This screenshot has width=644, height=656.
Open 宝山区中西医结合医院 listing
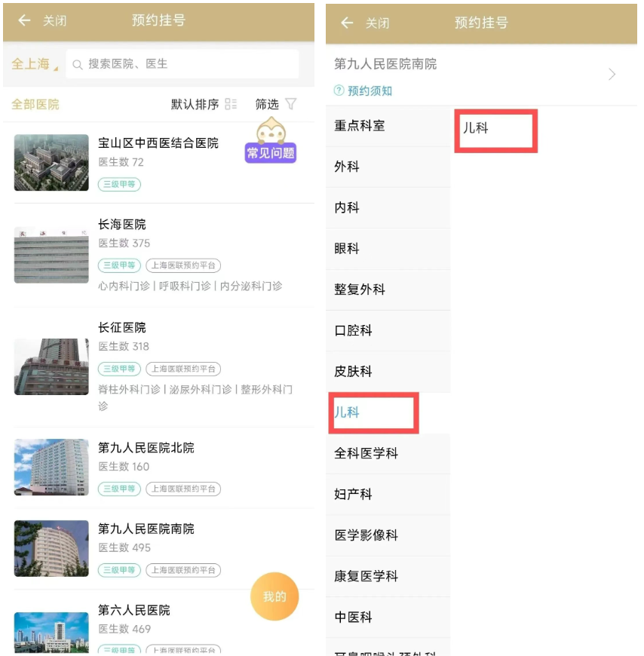click(x=158, y=143)
